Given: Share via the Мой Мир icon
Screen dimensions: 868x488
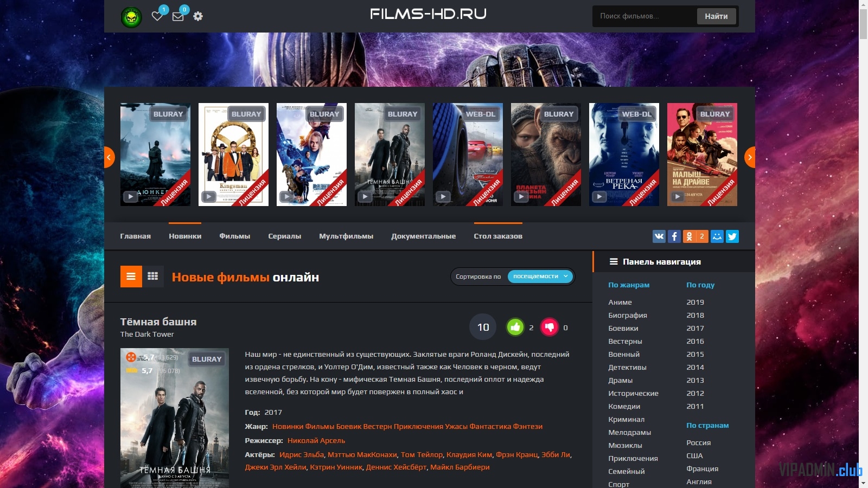Looking at the screenshot, I should [x=717, y=236].
